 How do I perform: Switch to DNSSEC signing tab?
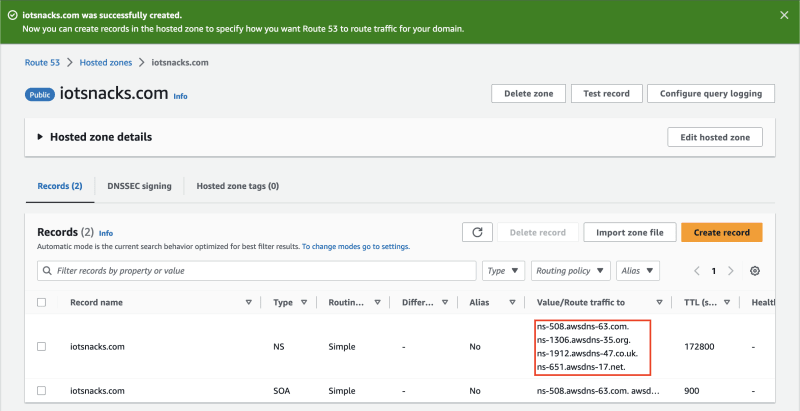(139, 186)
